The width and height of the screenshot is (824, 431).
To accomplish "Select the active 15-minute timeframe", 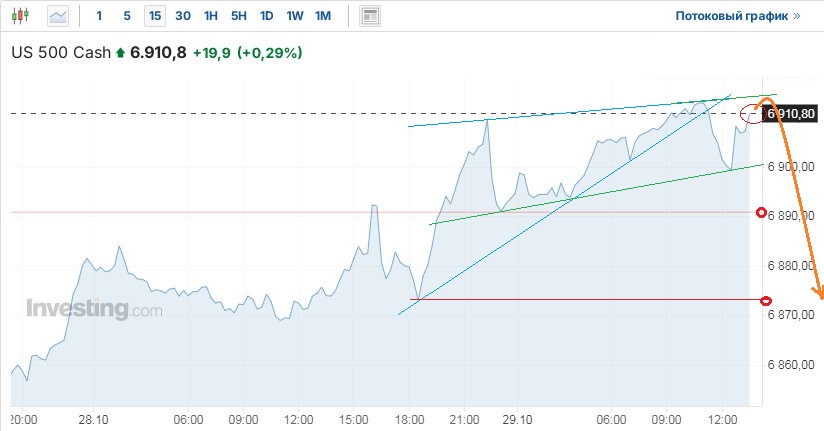I will 154,16.
